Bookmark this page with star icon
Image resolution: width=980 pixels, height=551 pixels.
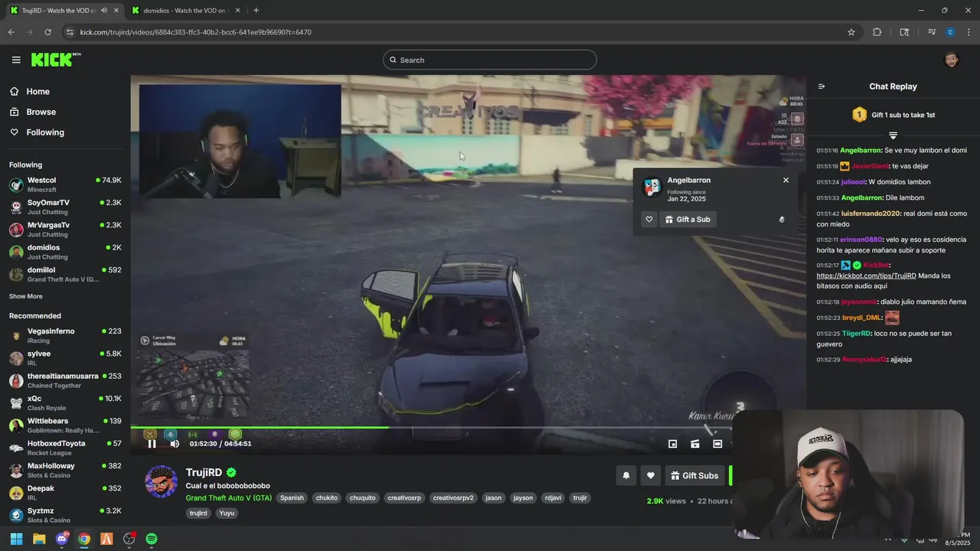851,32
